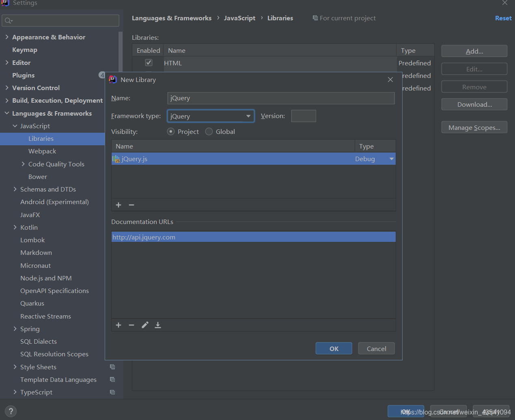Open OpenAPI Specifications settings
This screenshot has width=515, height=420.
(x=54, y=291)
